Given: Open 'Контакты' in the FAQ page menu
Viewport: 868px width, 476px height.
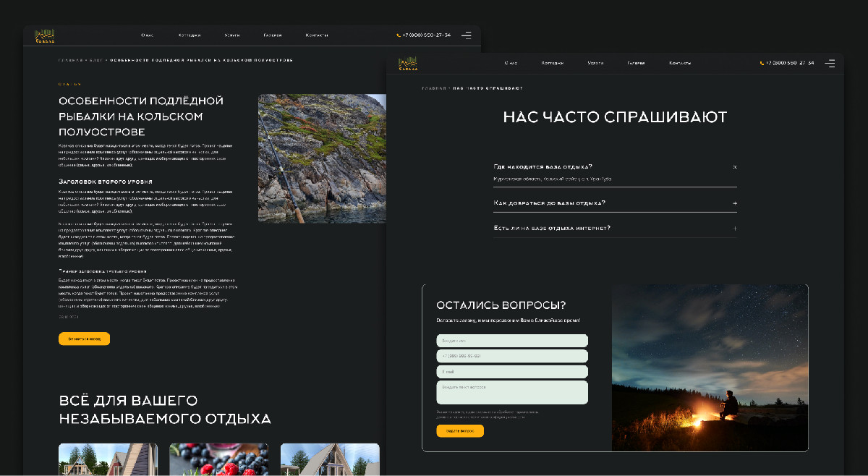Looking at the screenshot, I should [x=680, y=63].
